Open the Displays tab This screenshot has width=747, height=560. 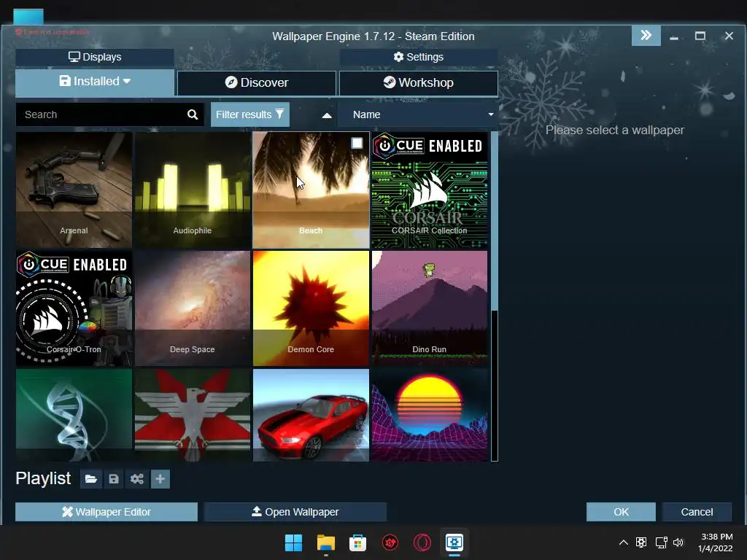point(95,57)
